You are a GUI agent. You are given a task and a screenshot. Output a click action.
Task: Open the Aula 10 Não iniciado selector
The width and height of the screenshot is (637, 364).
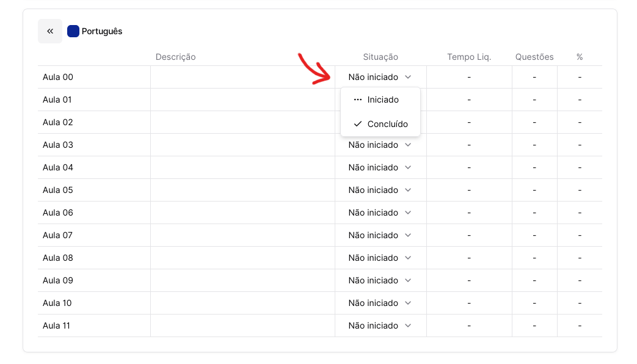coord(380,303)
